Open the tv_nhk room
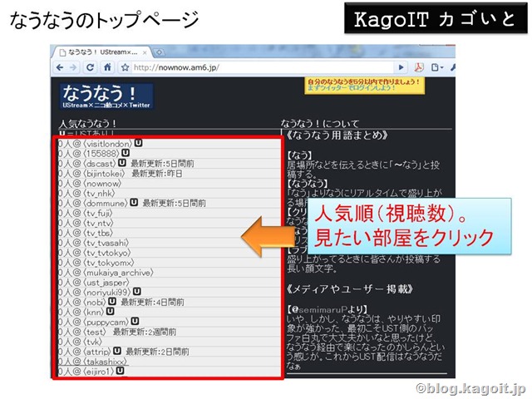The width and height of the screenshot is (532, 399). [x=100, y=194]
